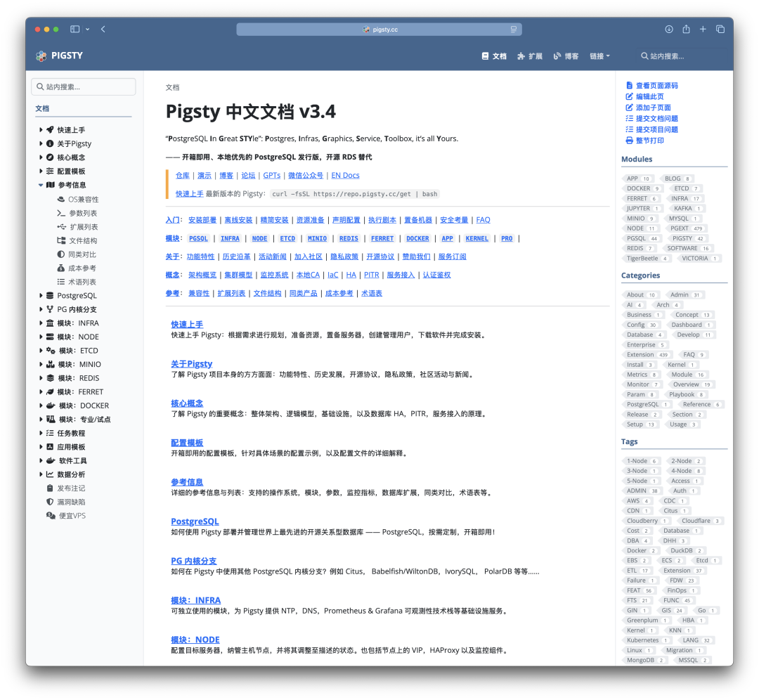
Task: Select the Extension 439 category tag
Action: pyautogui.click(x=647, y=355)
